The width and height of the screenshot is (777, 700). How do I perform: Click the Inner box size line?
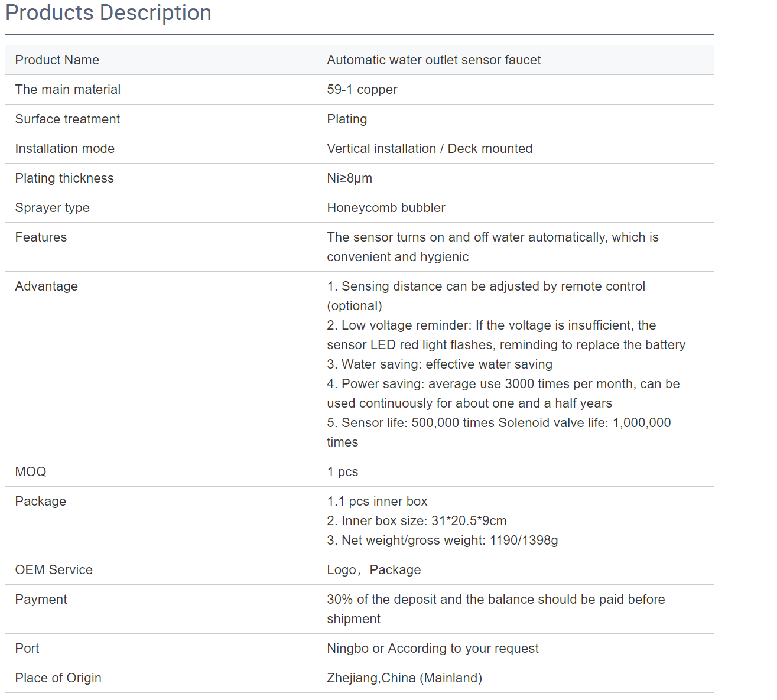[x=417, y=520]
